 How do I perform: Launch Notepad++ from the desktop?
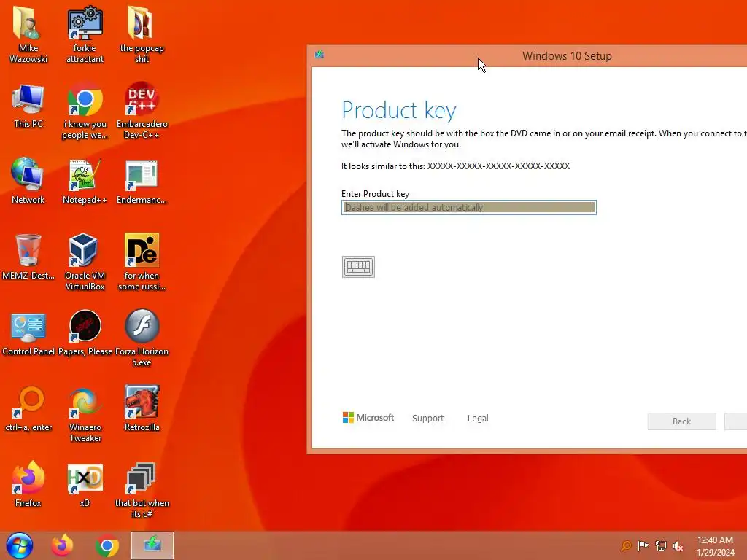[x=85, y=181]
